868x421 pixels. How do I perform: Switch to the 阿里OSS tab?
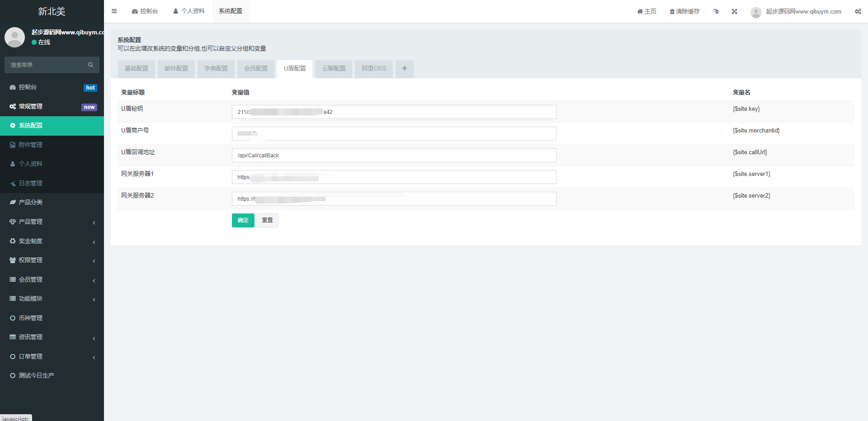374,69
